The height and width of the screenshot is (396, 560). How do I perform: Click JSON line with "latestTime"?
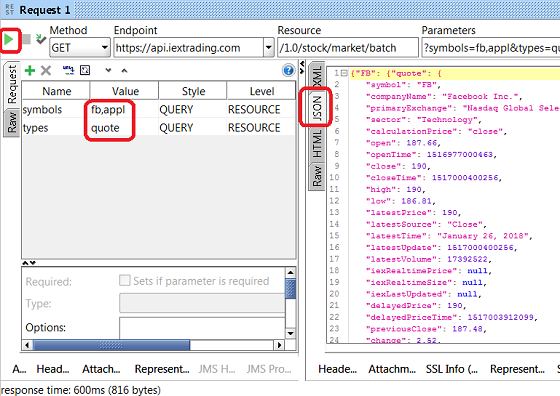pyautogui.click(x=450, y=236)
